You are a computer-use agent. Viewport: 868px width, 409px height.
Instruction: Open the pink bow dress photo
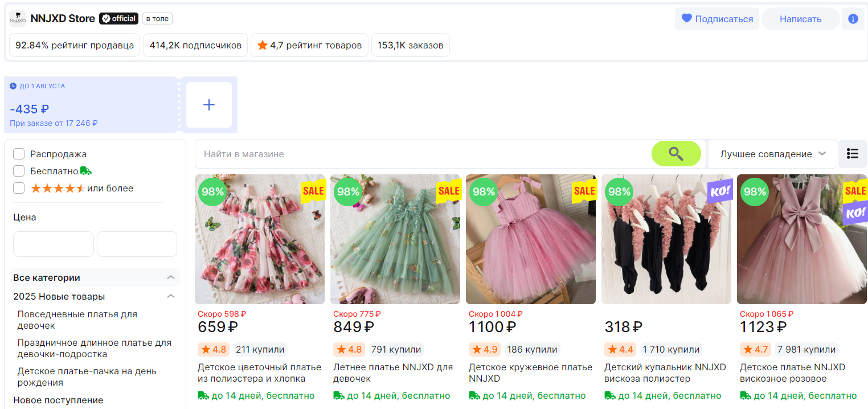802,239
